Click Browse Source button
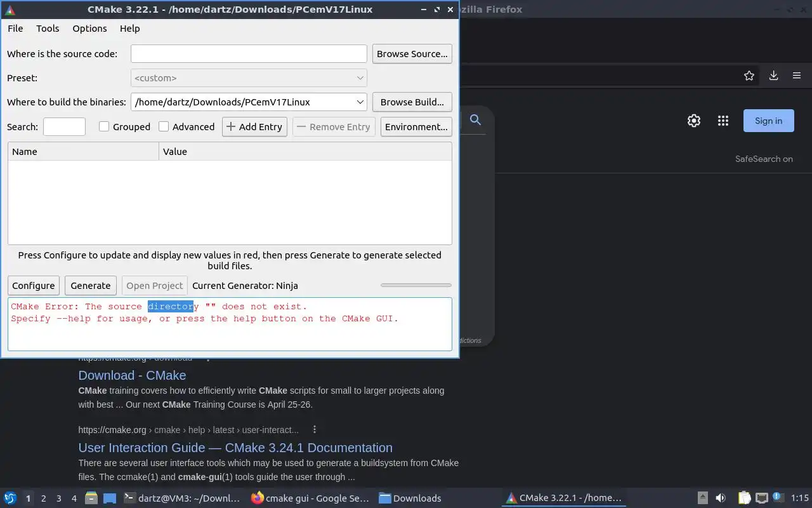Viewport: 812px width, 508px height. (412, 54)
